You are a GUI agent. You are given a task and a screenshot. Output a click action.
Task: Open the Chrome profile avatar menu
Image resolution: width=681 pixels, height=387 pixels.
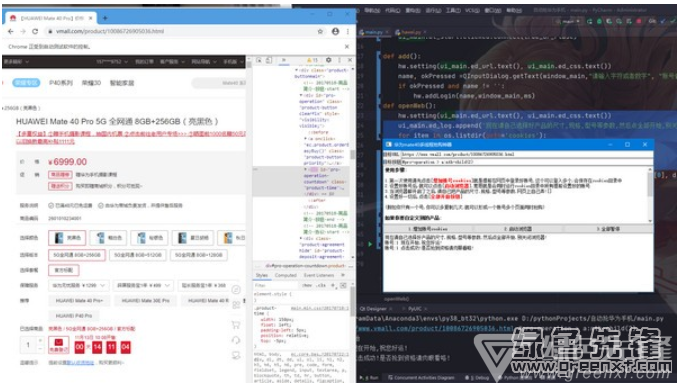335,31
